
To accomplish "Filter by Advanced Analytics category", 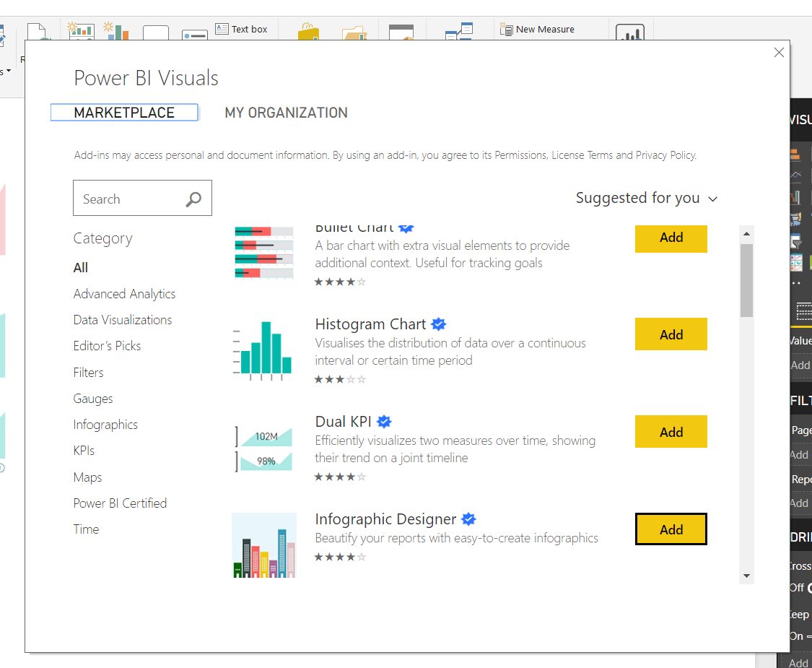I will pyautogui.click(x=124, y=294).
